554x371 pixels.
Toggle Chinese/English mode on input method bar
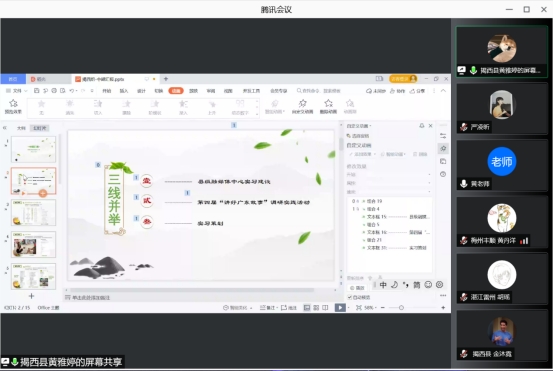tap(383, 284)
